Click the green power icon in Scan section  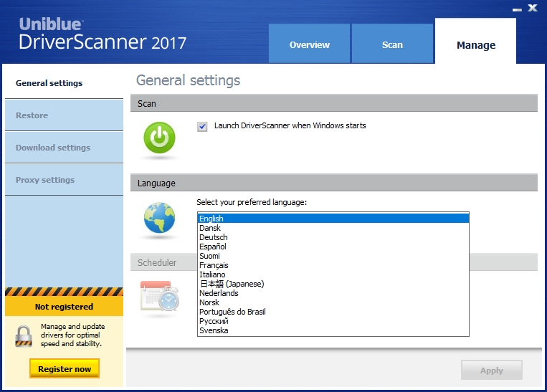click(x=159, y=138)
